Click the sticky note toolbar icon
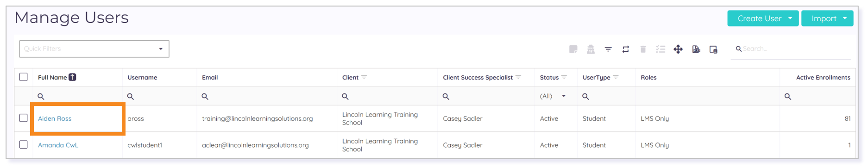Viewport: 868px width, 168px height. (573, 49)
